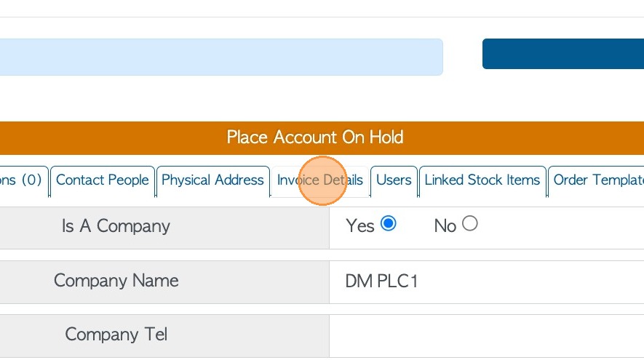
Task: Click the "DM PLC1" text value
Action: click(381, 281)
